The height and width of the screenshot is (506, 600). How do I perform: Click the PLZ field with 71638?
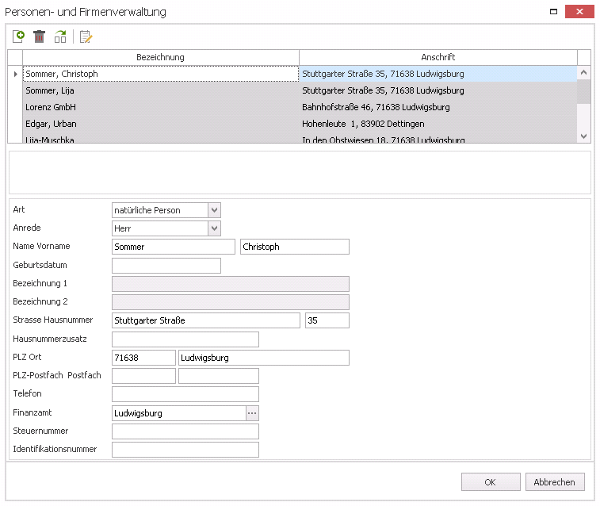point(143,358)
